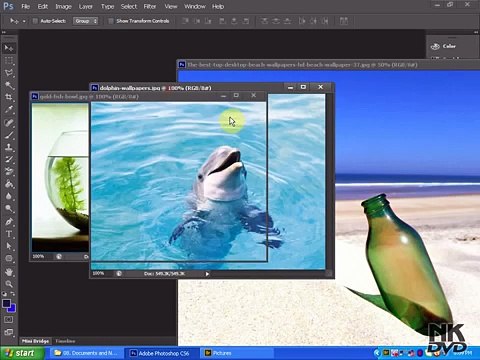This screenshot has height=360, width=480.
Task: Open the File menu
Action: (26, 6)
